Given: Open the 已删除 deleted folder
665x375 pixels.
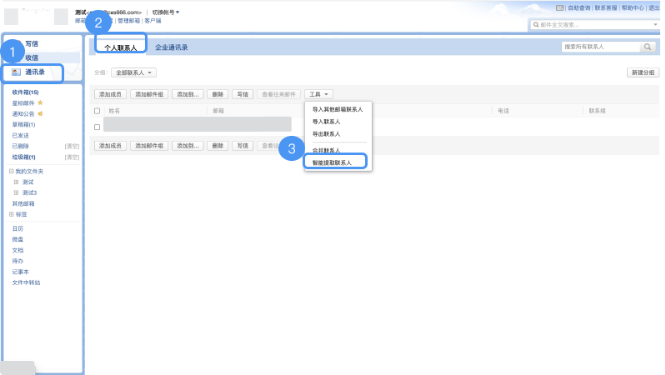Looking at the screenshot, I should click(x=20, y=146).
